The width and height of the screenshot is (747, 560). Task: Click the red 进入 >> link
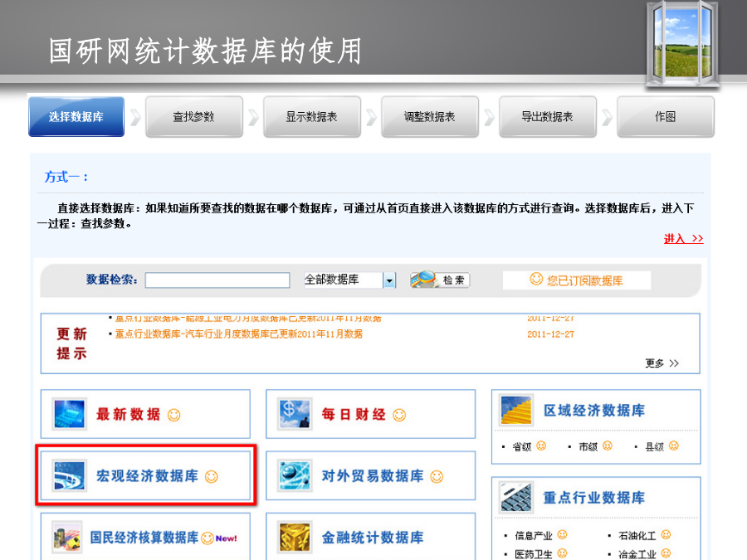[x=684, y=239]
